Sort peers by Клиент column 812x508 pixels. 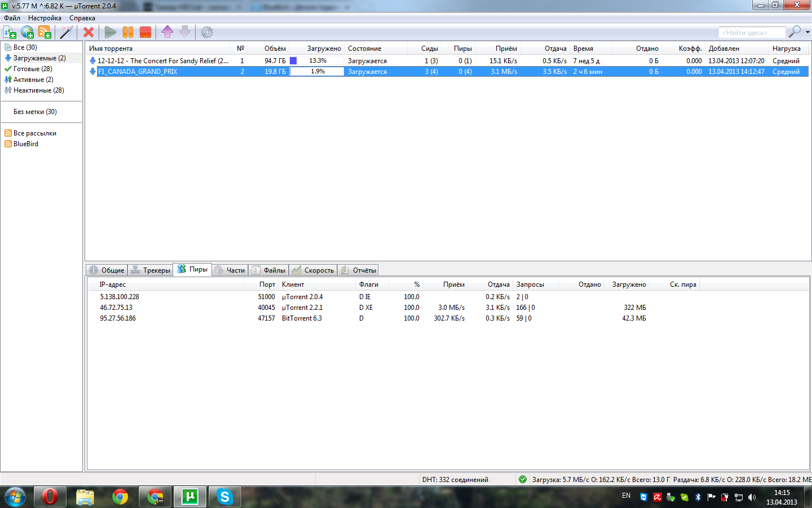[x=317, y=284]
